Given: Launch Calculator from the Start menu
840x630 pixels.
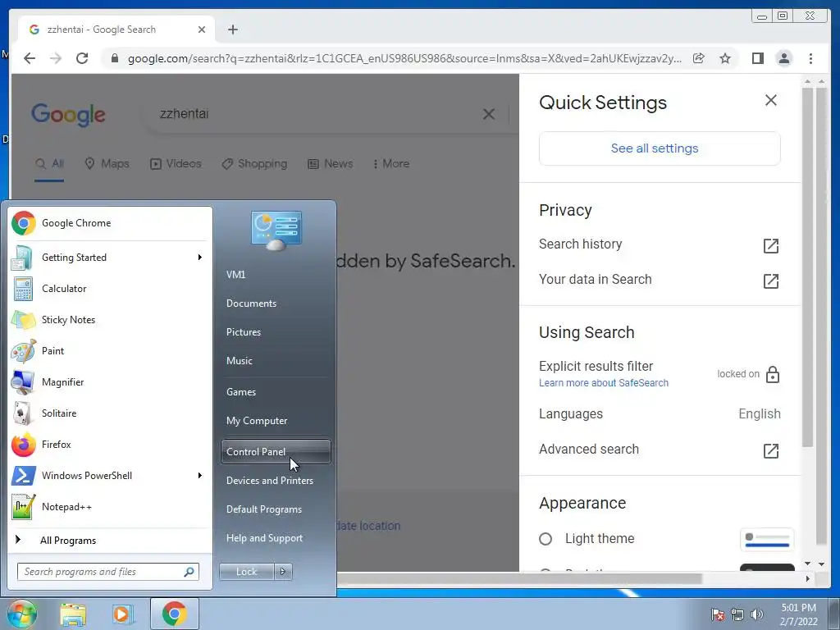Looking at the screenshot, I should coord(110,289).
